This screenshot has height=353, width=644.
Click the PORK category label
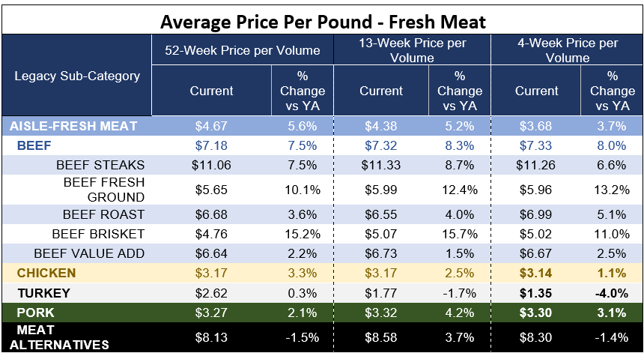pos(35,313)
